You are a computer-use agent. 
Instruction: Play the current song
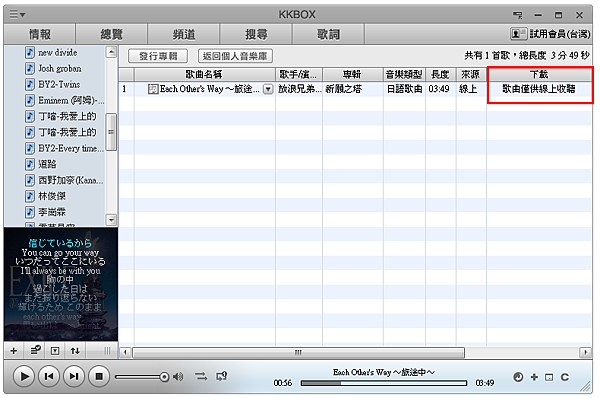pos(24,377)
